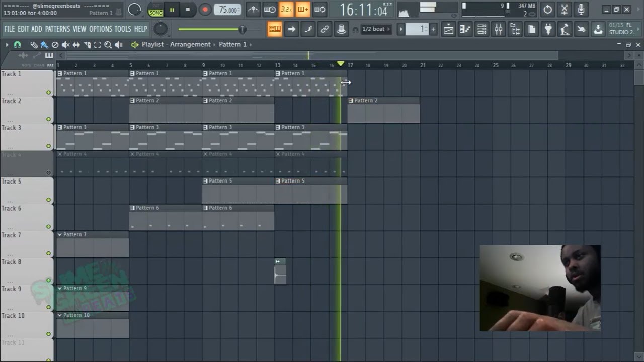Viewport: 644px width, 362px height.
Task: Open the Mixer icon
Action: [x=498, y=29]
